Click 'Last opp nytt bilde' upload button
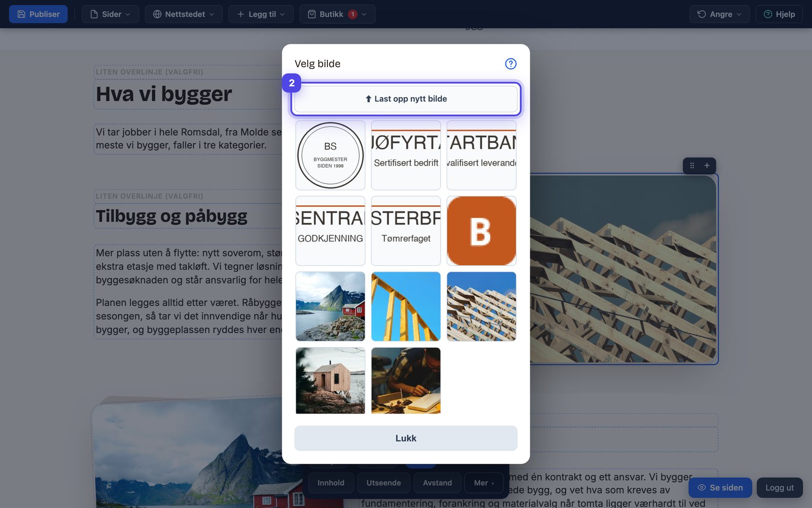The height and width of the screenshot is (508, 812). coord(406,99)
